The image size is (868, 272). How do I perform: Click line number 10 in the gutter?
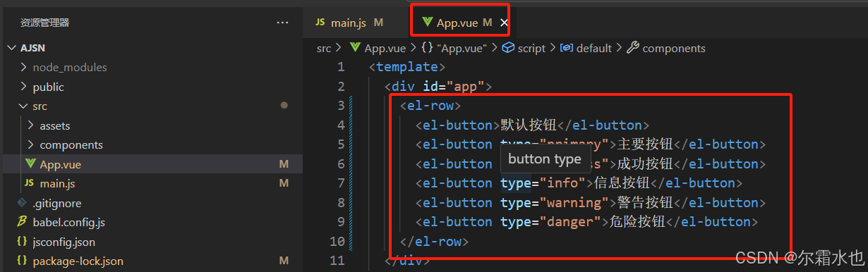tap(337, 241)
